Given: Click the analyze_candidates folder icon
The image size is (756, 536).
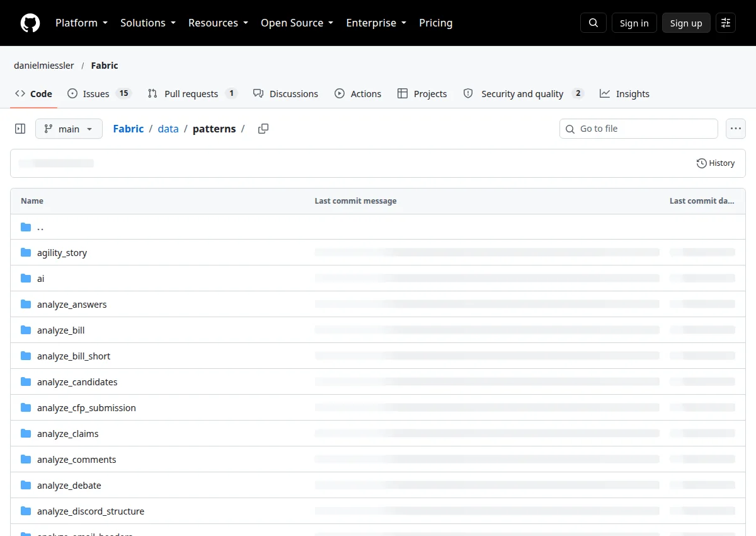Looking at the screenshot, I should [26, 382].
